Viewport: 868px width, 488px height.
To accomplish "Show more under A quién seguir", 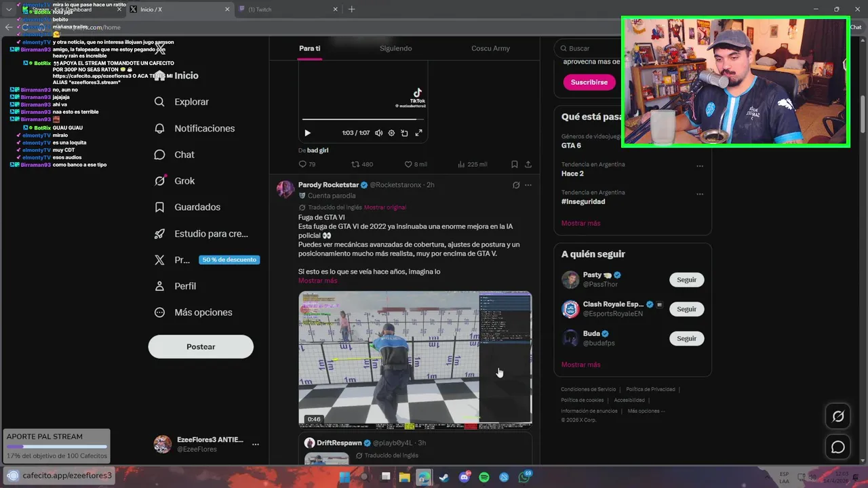I will [580, 365].
